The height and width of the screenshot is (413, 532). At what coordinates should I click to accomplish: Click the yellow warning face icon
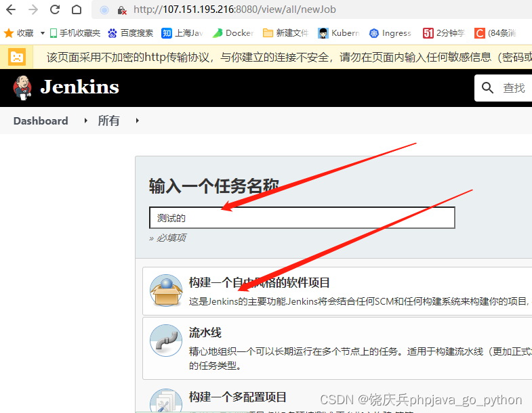click(17, 57)
